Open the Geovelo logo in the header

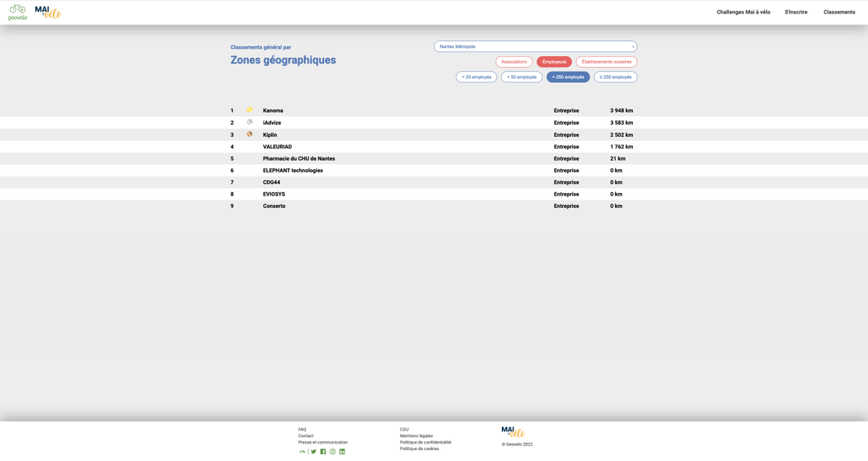(17, 12)
